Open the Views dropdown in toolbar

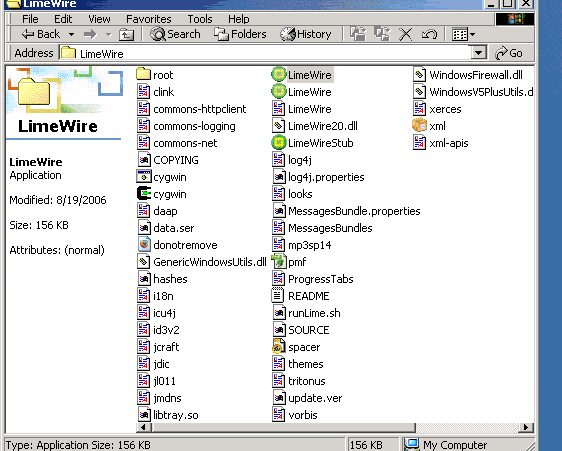(463, 34)
